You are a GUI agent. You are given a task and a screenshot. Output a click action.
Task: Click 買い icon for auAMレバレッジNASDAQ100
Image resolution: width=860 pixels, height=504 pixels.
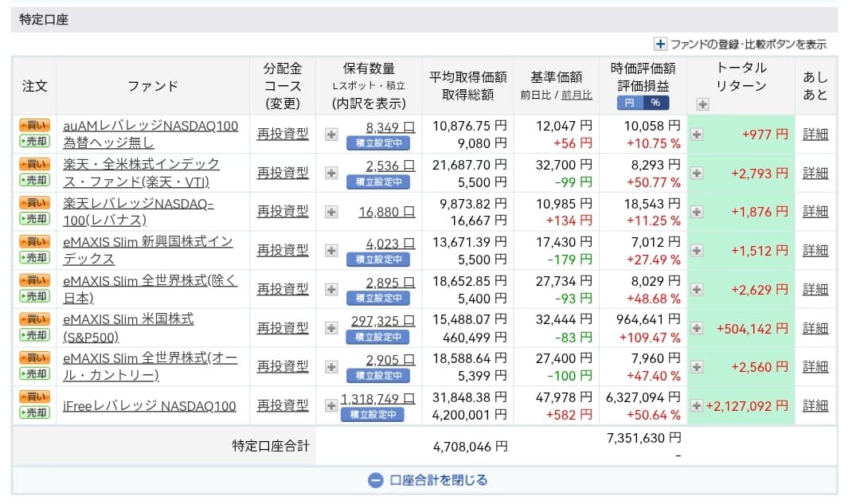coord(33,125)
